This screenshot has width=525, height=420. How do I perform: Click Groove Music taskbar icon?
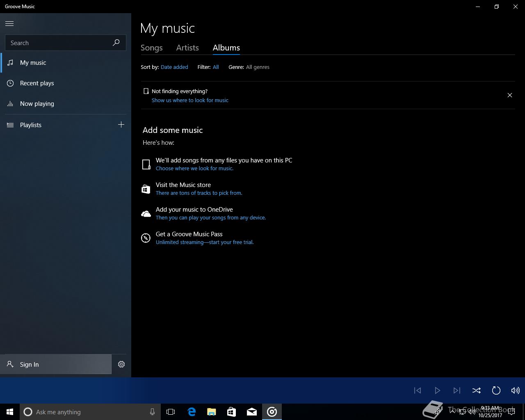pos(272,412)
